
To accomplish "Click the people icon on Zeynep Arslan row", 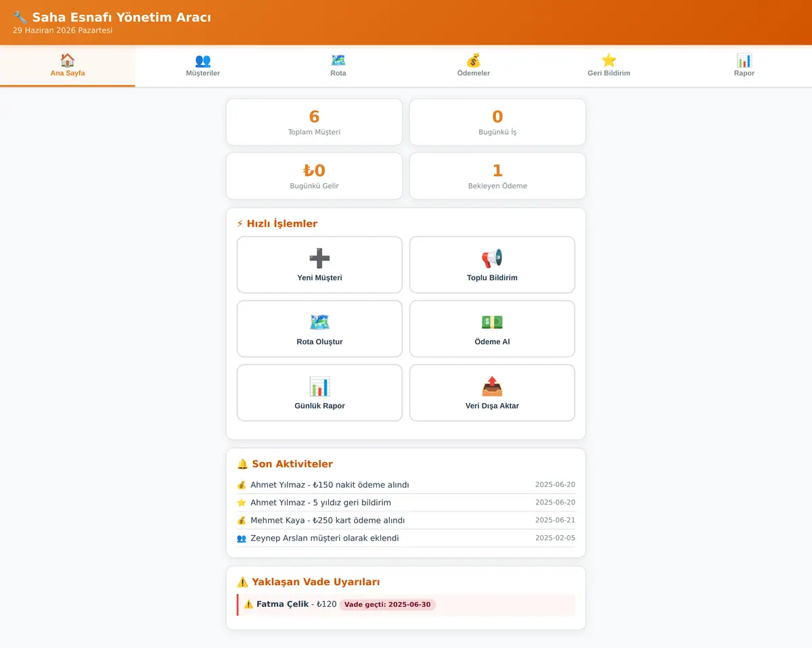I will [242, 538].
